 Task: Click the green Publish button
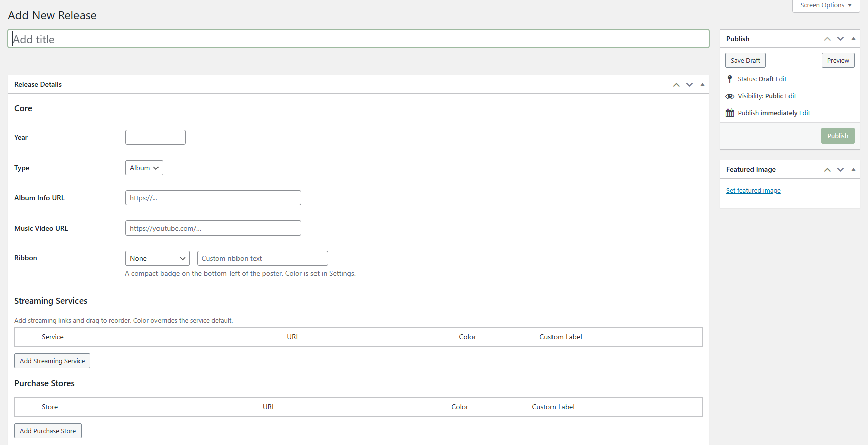[x=837, y=136]
